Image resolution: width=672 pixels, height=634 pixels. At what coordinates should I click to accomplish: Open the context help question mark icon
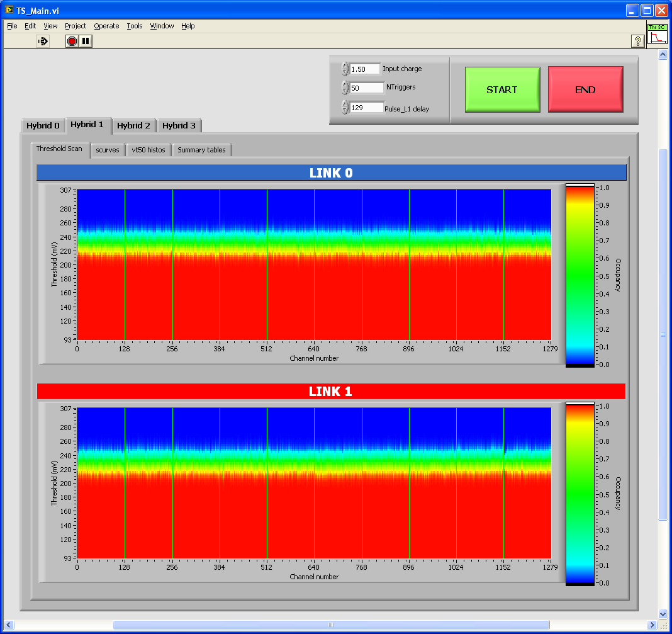coord(637,41)
